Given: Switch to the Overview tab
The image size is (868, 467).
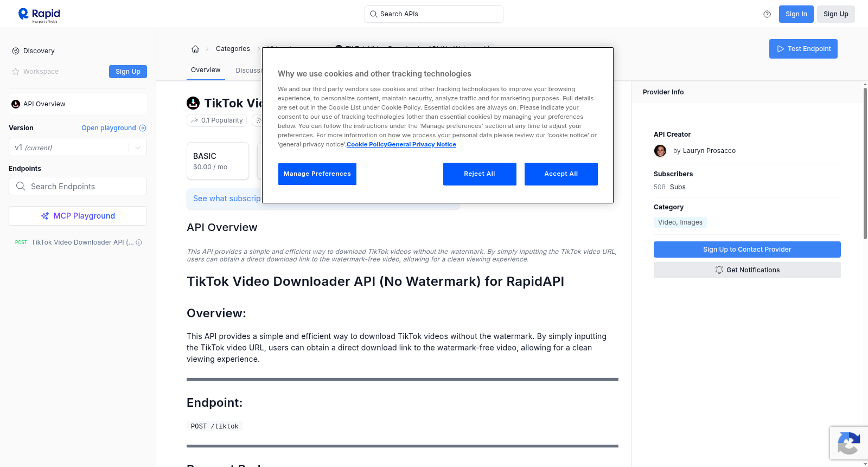Looking at the screenshot, I should tap(206, 70).
